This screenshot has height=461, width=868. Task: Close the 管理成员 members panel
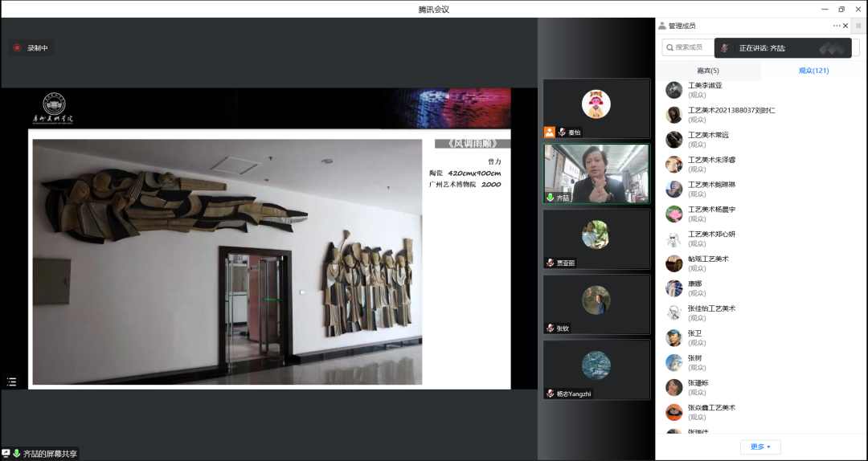point(845,26)
